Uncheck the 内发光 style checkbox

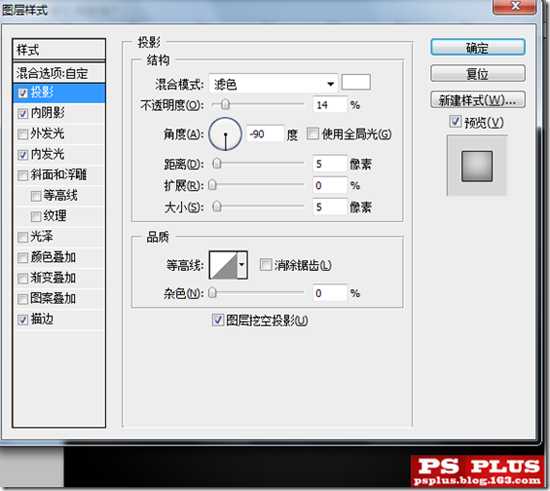23,155
